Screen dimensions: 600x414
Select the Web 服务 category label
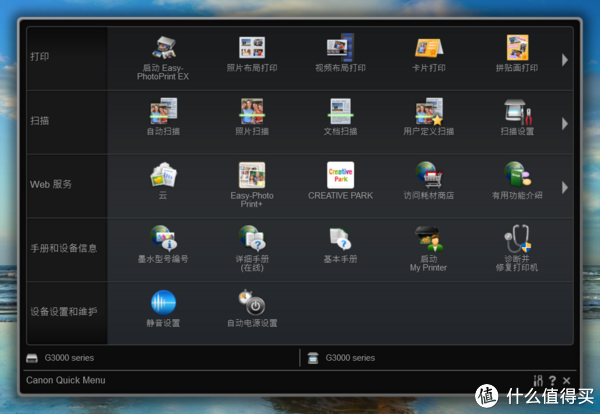point(51,184)
